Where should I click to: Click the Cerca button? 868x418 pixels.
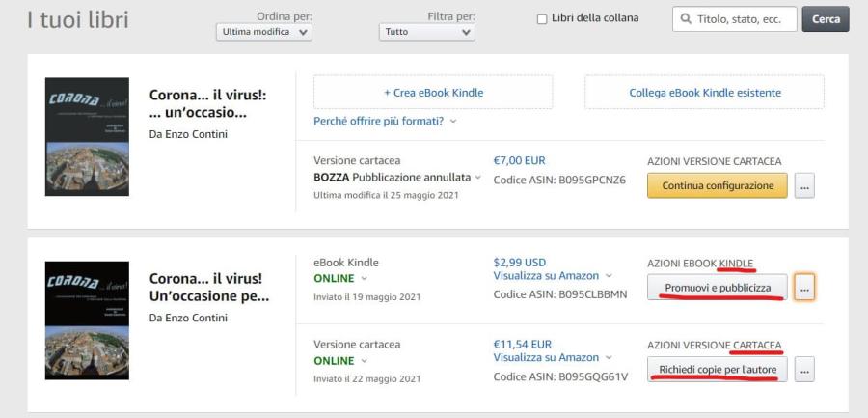(x=826, y=19)
